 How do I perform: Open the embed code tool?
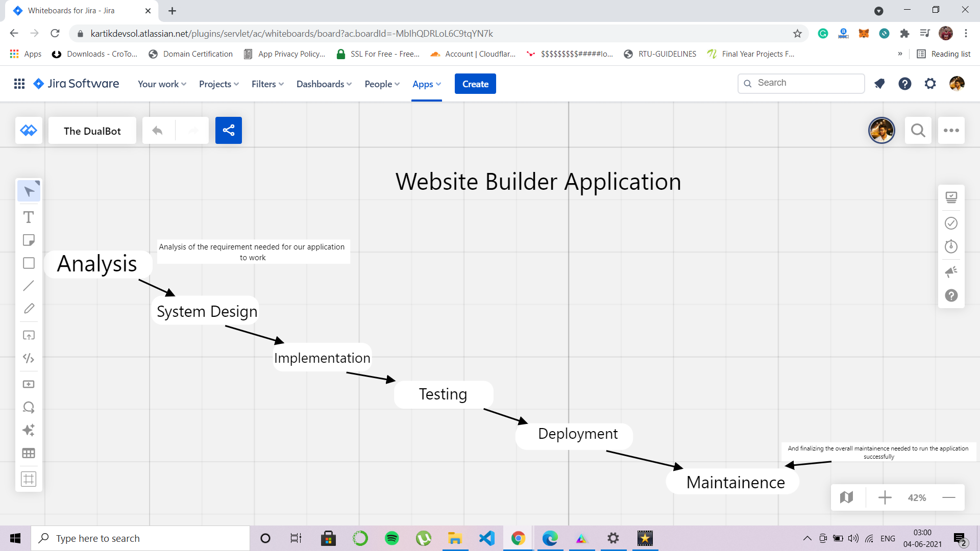[29, 358]
